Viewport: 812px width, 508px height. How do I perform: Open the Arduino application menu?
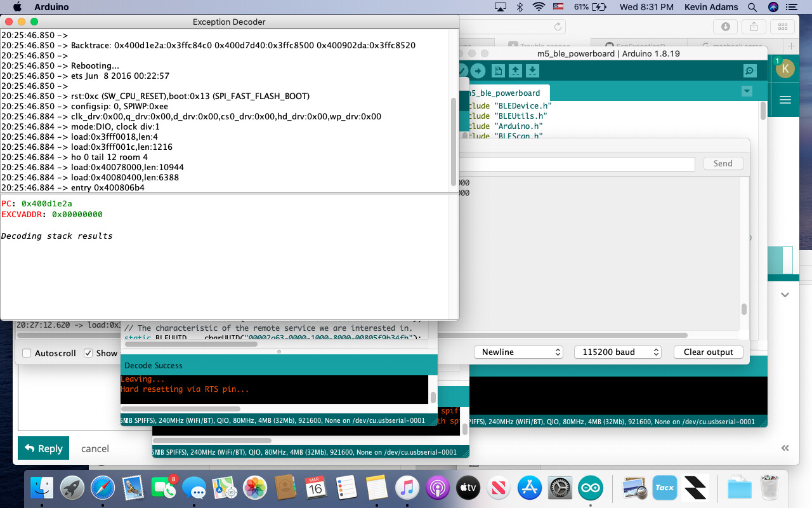(x=51, y=7)
